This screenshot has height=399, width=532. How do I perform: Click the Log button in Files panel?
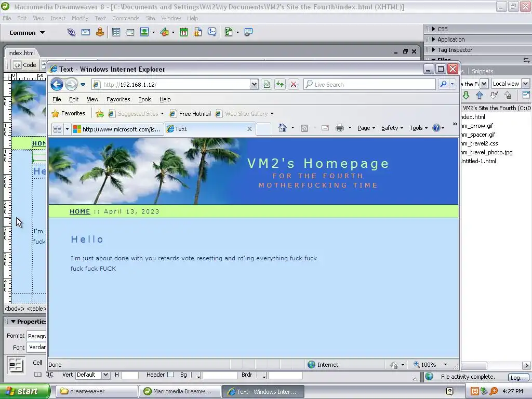pos(518,378)
